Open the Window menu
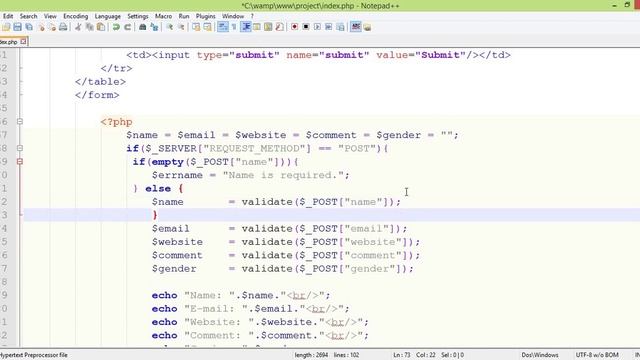This screenshot has height=360, width=640. pos(233,16)
